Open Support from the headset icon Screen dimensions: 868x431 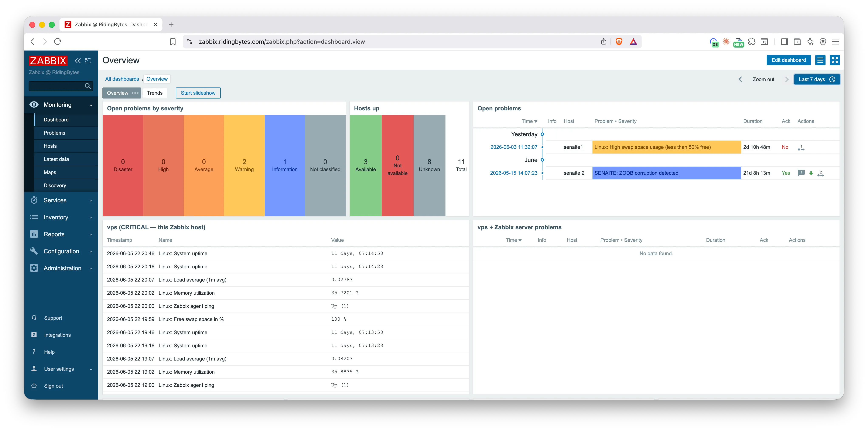pyautogui.click(x=34, y=318)
